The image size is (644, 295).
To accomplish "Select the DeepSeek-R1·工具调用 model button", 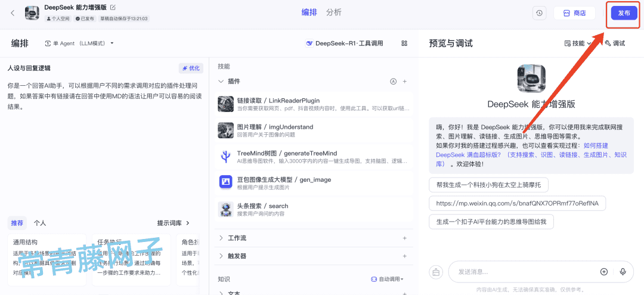I will tap(345, 44).
